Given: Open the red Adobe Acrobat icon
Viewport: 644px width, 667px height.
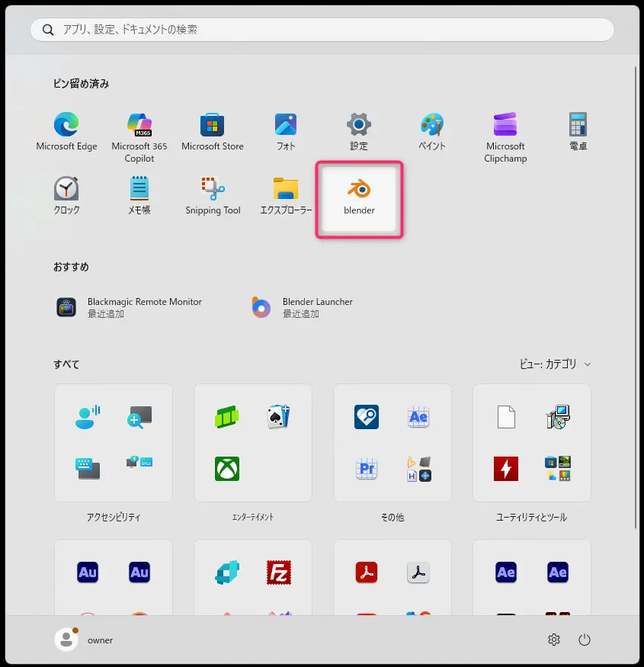Looking at the screenshot, I should (367, 572).
